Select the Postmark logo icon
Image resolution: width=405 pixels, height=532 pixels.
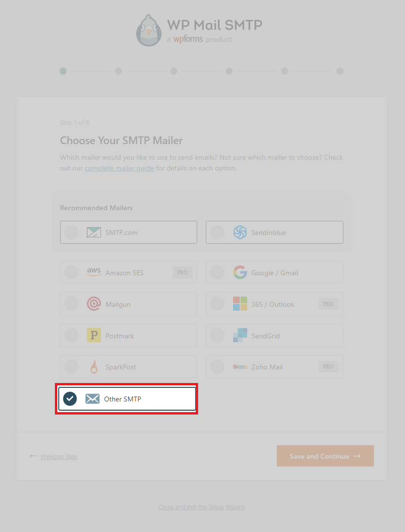(x=93, y=335)
